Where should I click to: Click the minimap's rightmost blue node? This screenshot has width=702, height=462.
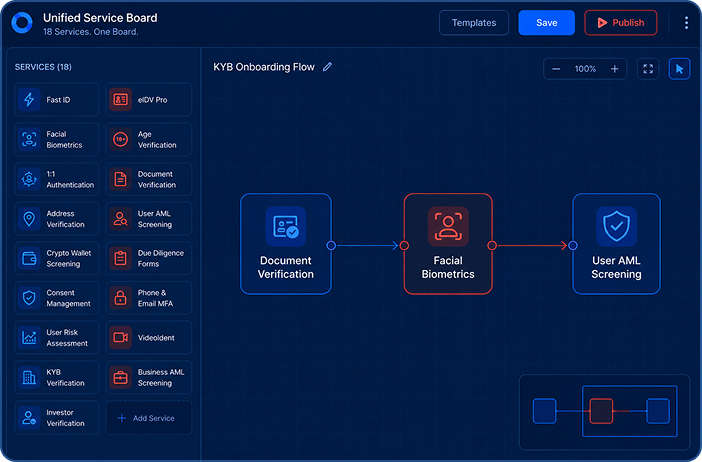(658, 411)
